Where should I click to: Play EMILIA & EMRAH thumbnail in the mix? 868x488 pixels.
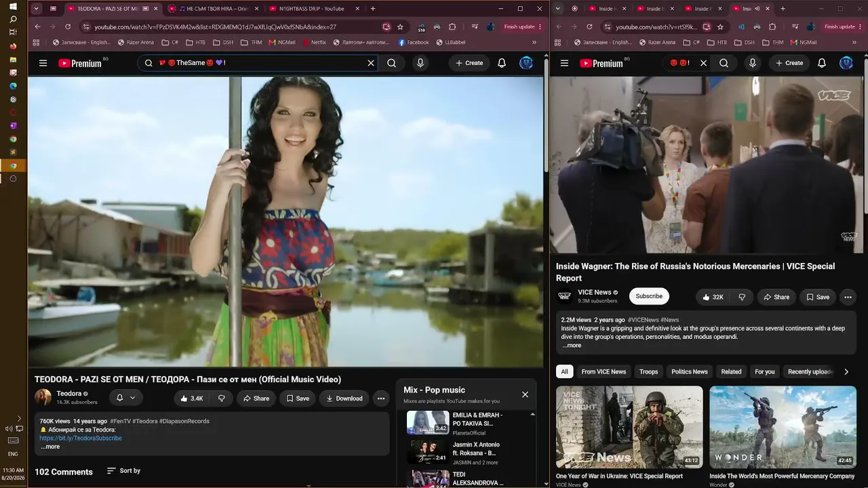[428, 422]
